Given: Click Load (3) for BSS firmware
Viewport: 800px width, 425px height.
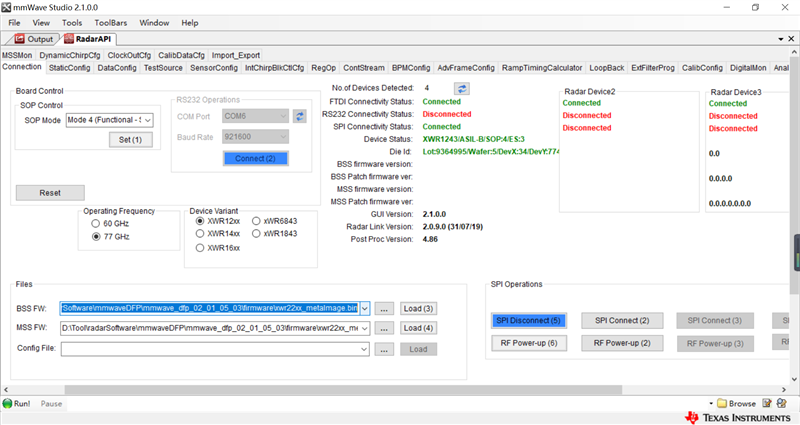Looking at the screenshot, I should [x=418, y=309].
